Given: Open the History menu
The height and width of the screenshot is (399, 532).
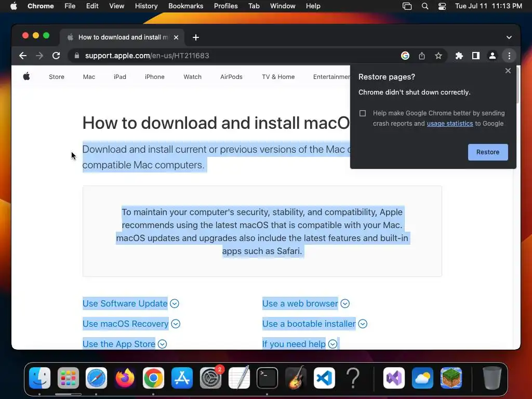Looking at the screenshot, I should 146,6.
